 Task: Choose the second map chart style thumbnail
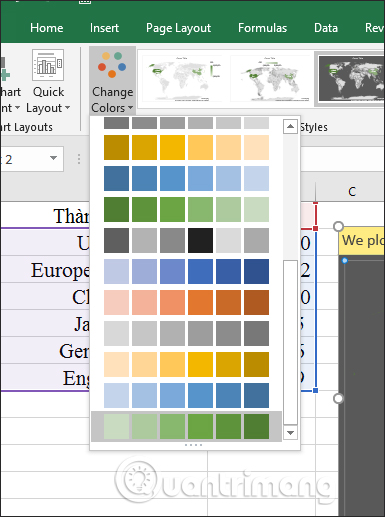point(269,79)
